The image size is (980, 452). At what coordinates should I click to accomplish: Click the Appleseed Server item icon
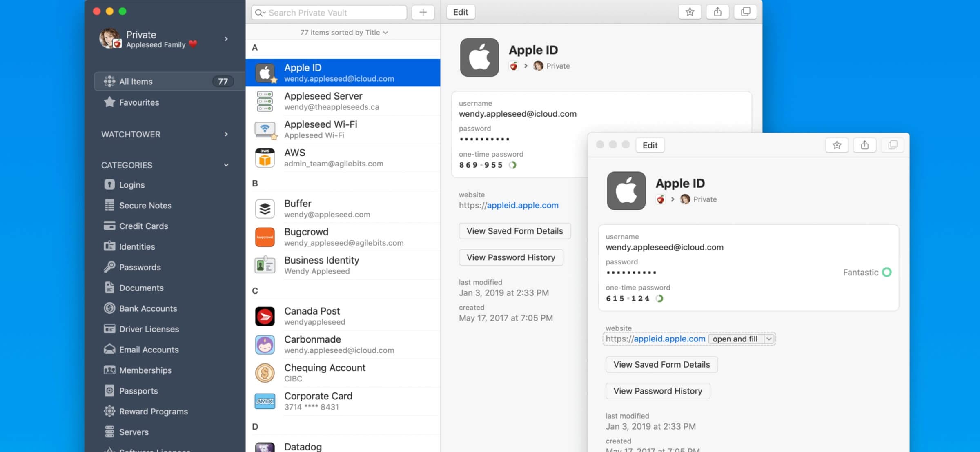click(265, 101)
